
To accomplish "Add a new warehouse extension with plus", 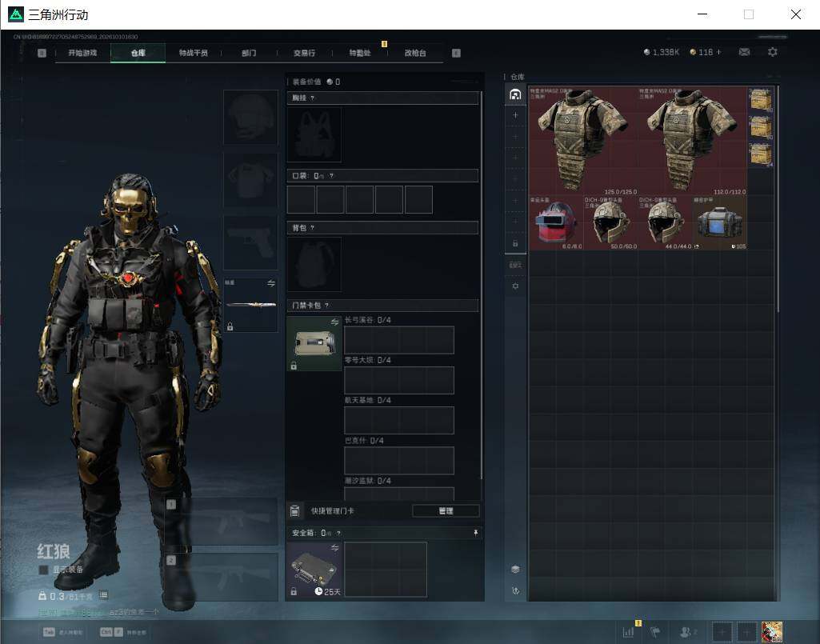I will (x=515, y=115).
